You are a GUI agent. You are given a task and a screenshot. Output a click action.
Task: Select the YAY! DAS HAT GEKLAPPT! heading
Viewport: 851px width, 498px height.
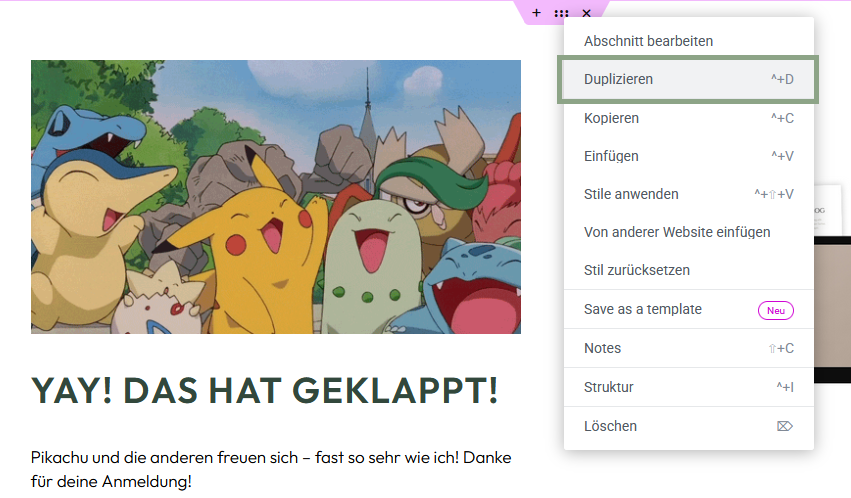[265, 391]
